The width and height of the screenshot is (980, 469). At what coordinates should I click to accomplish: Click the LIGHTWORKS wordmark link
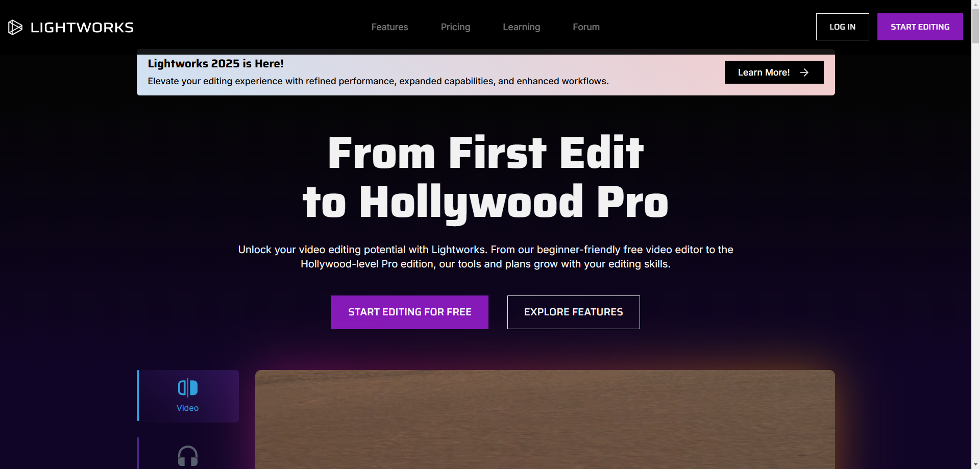82,28
